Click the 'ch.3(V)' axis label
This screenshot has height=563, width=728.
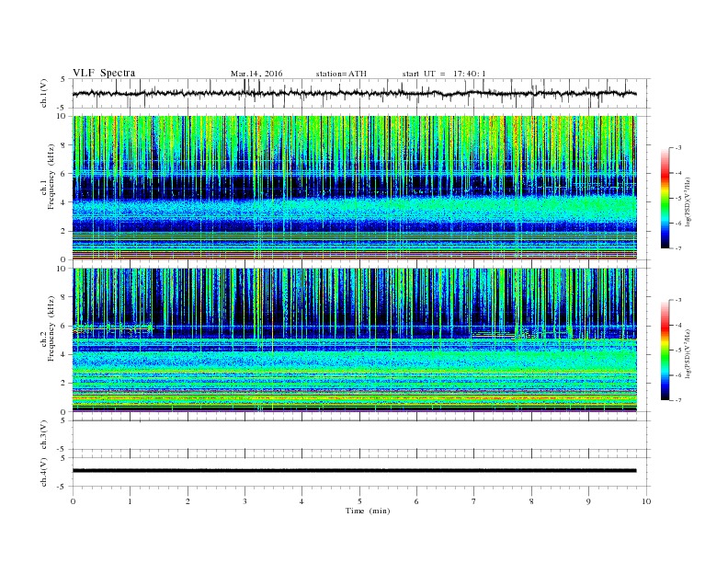tap(44, 435)
